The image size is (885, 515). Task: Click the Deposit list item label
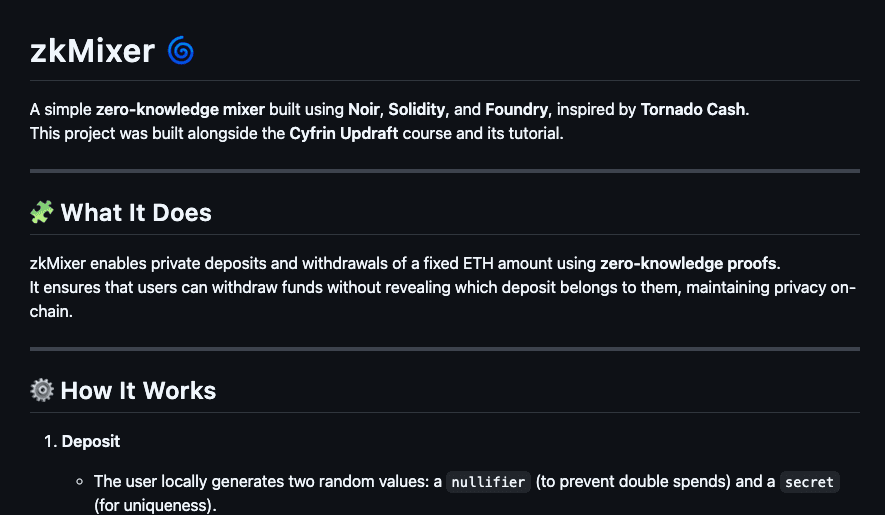[x=91, y=441]
